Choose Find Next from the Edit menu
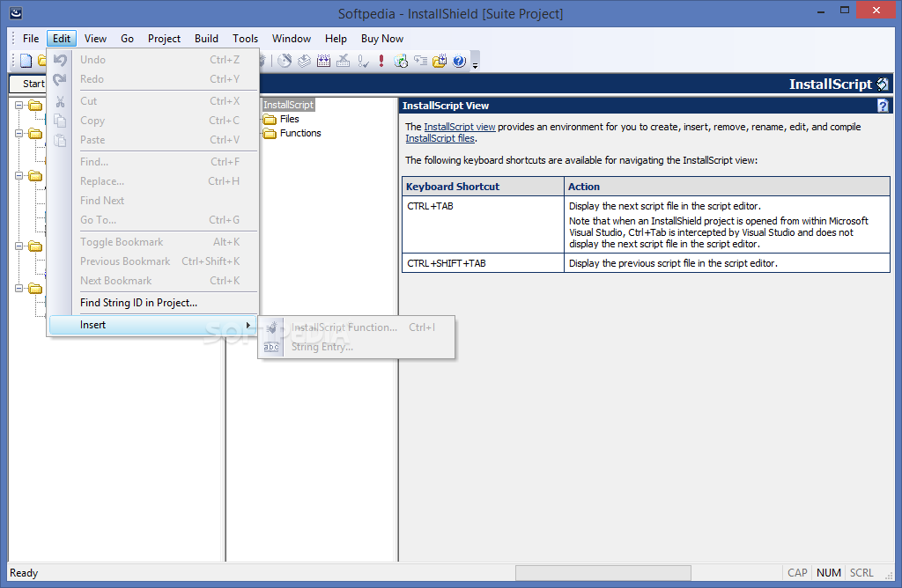Image resolution: width=902 pixels, height=588 pixels. [153, 201]
